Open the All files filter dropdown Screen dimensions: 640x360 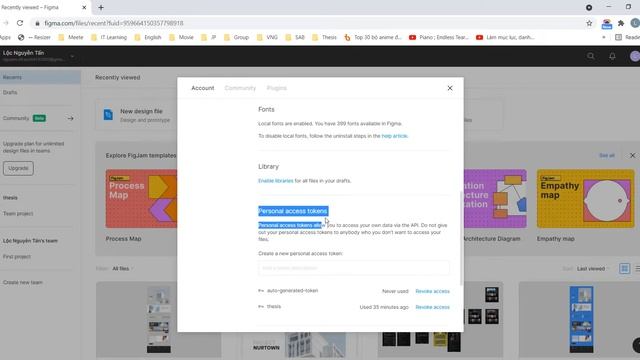coord(122,269)
